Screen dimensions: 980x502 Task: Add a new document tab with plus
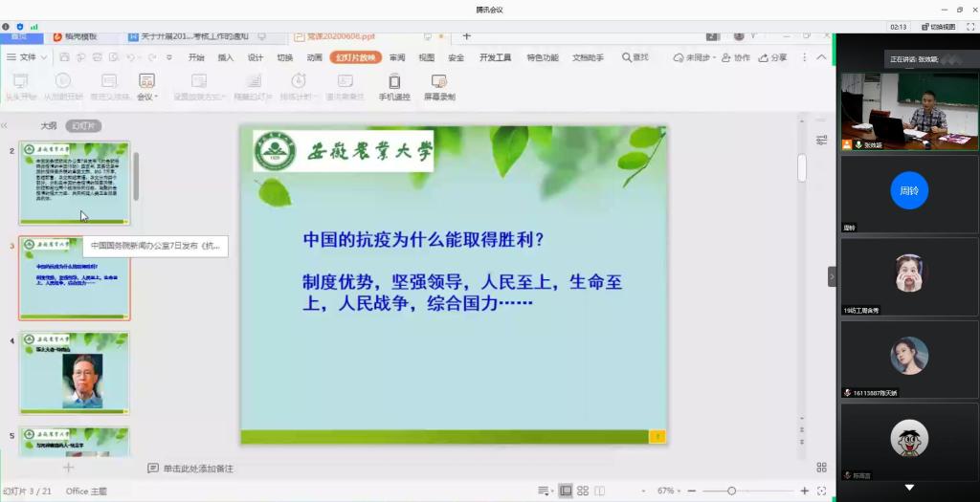(466, 36)
